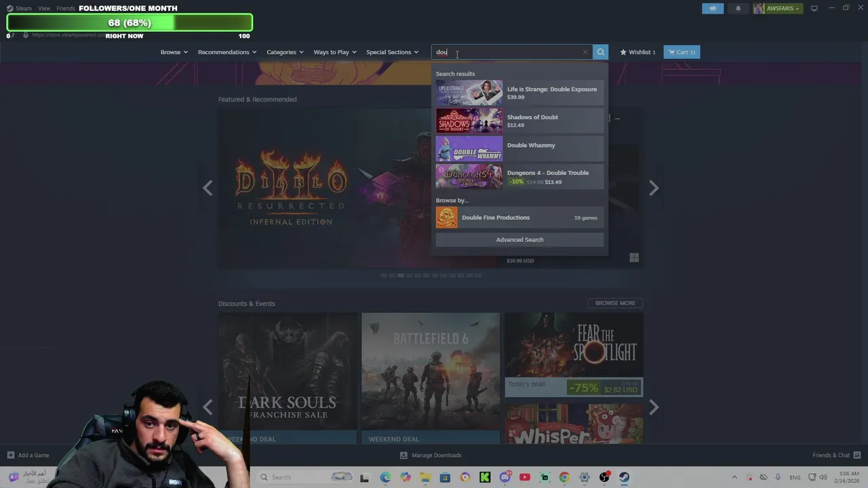Open Manage Downloads
The height and width of the screenshot is (488, 868).
(431, 455)
